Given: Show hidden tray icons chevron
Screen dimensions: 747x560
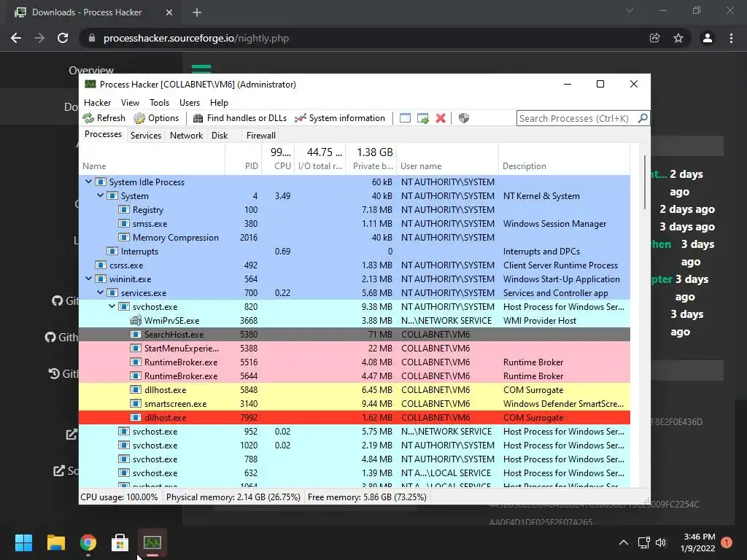Looking at the screenshot, I should pos(623,542).
